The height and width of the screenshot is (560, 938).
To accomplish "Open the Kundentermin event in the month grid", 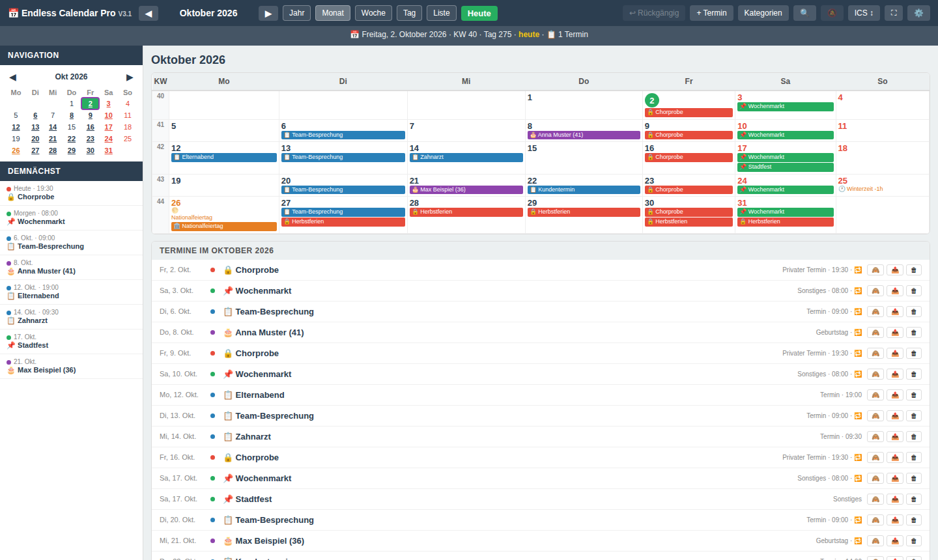I will [584, 189].
